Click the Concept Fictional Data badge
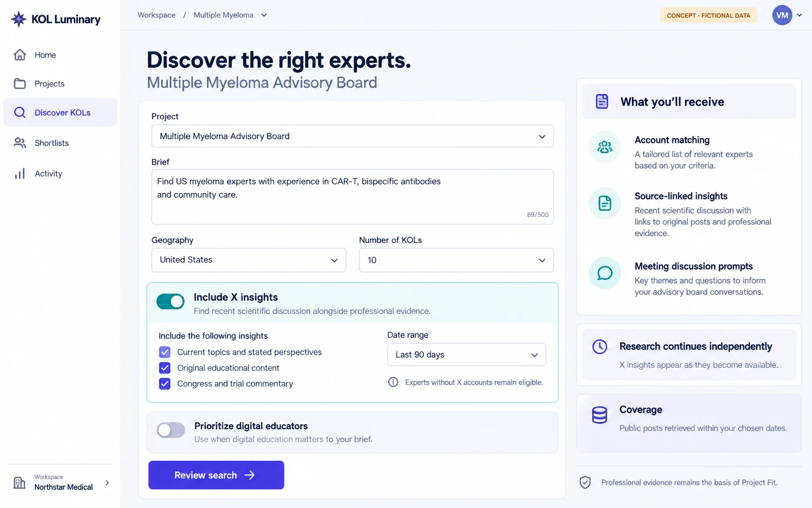Image resolution: width=812 pixels, height=508 pixels. point(709,15)
